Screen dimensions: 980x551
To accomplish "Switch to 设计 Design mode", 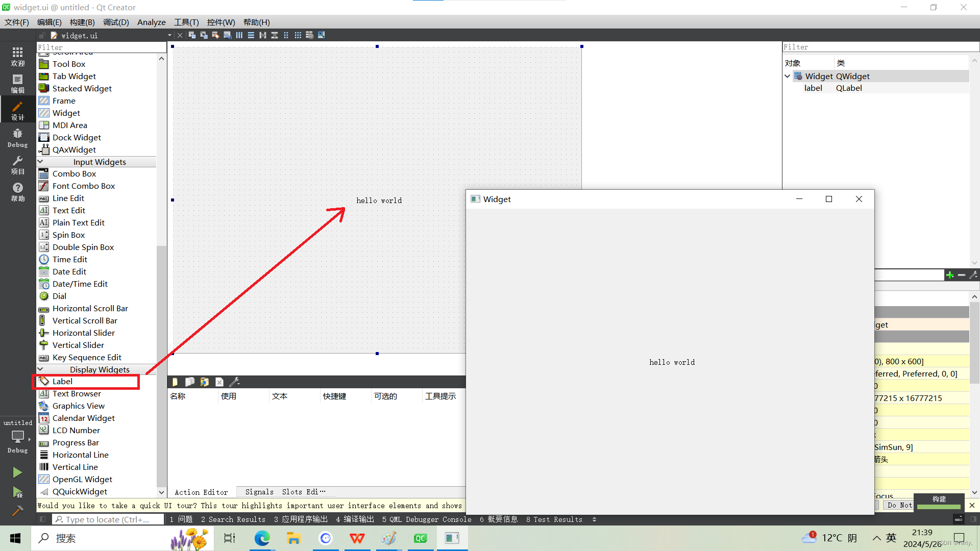I will (x=18, y=111).
